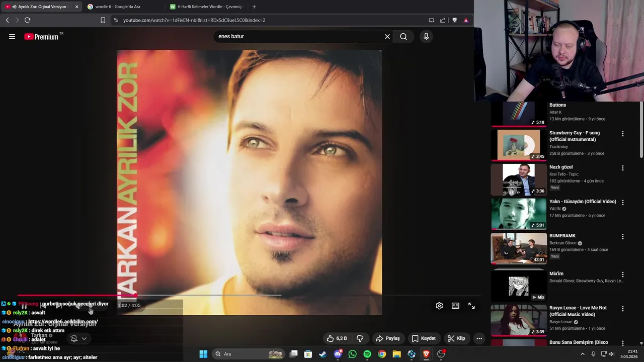Click the taskbar 'Ara' search box
This screenshot has width=644, height=362.
coord(249,354)
